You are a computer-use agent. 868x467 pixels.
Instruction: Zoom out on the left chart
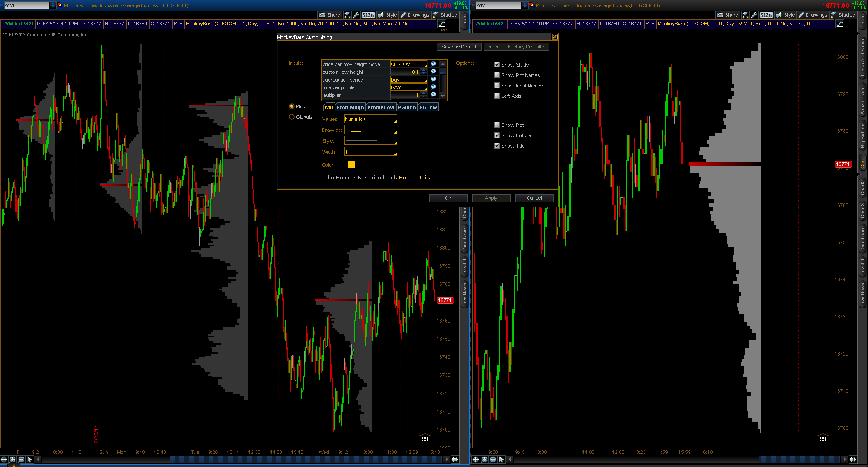point(21,459)
